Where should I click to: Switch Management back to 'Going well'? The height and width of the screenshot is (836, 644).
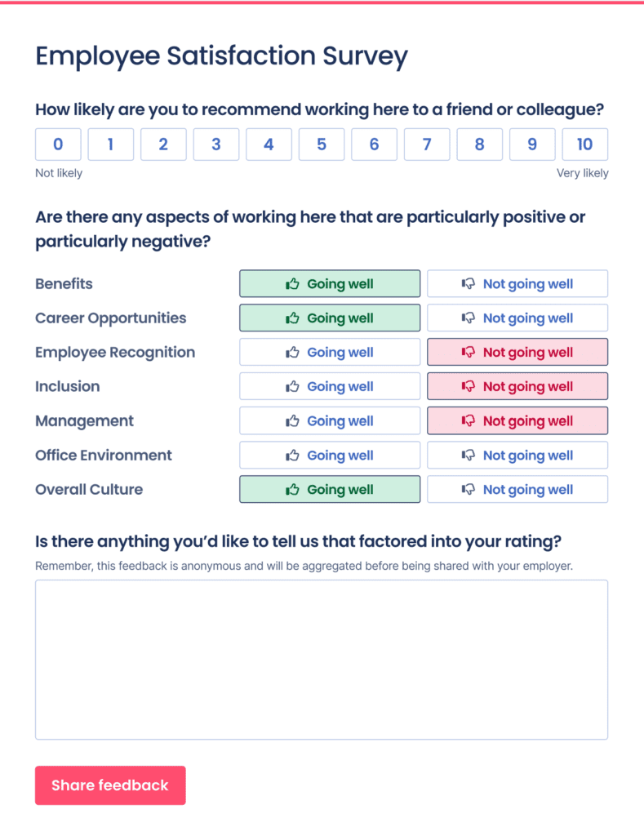pos(329,420)
